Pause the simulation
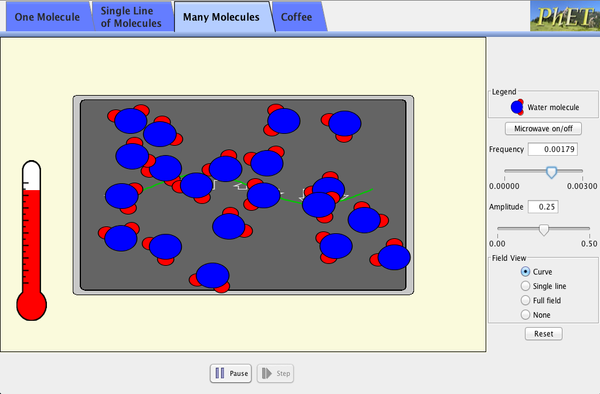The height and width of the screenshot is (394, 600). 231,373
